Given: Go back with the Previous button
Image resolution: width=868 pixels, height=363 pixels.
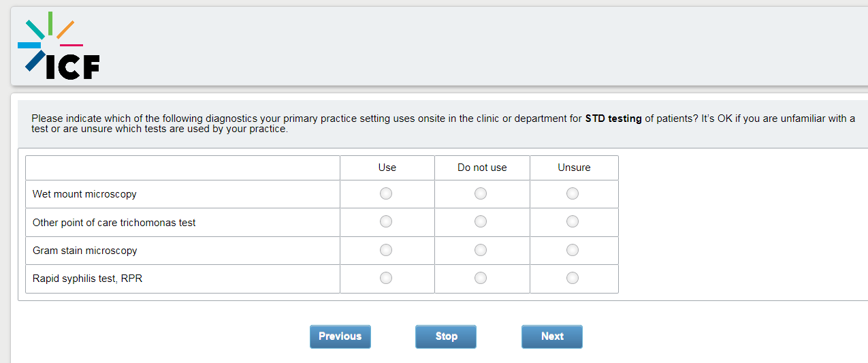Looking at the screenshot, I should point(340,336).
